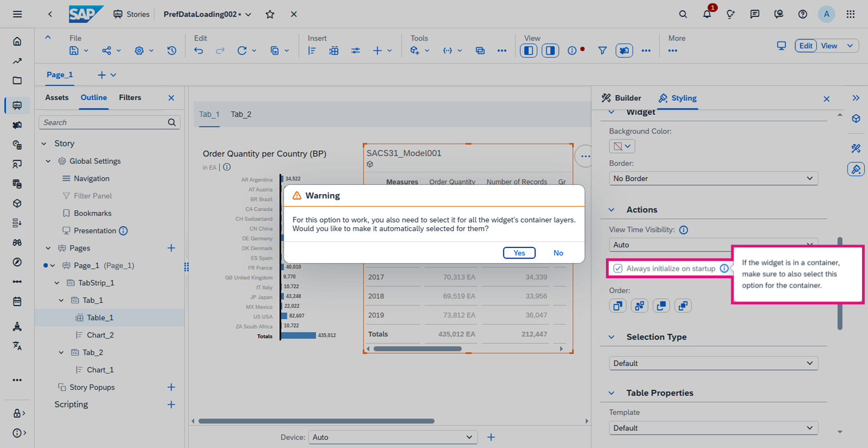Click No in the Warning dialog
Image resolution: width=868 pixels, height=448 pixels.
tap(558, 253)
